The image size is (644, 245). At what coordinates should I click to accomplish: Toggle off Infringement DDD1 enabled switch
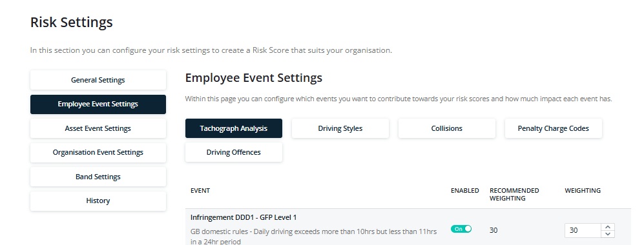[x=461, y=229]
